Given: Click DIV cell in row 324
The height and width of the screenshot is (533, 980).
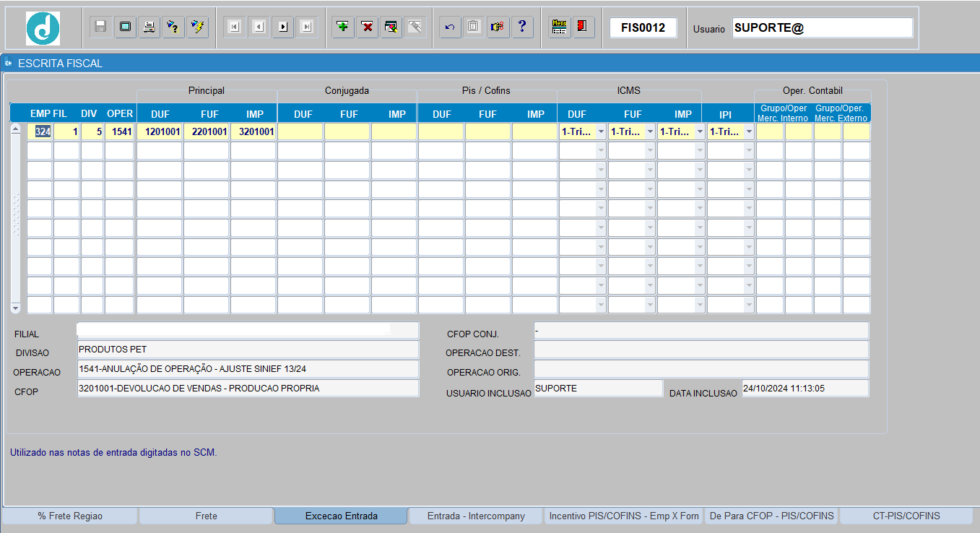Looking at the screenshot, I should click(92, 132).
